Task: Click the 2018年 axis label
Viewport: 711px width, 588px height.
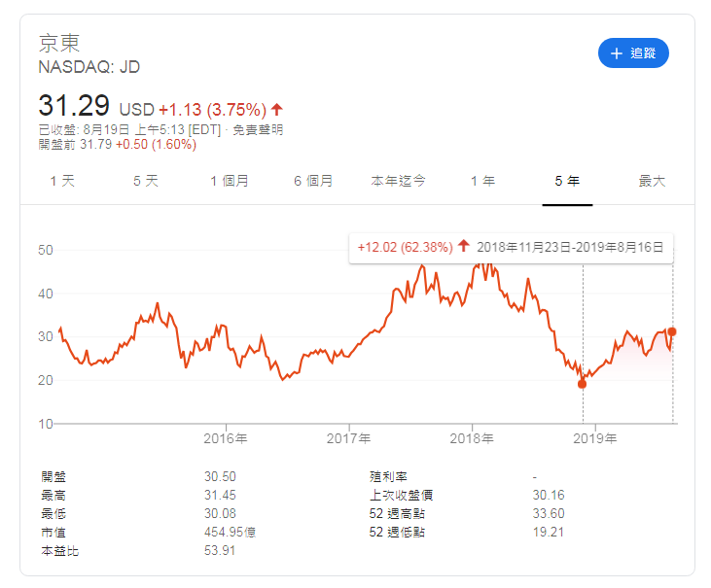Action: (474, 439)
